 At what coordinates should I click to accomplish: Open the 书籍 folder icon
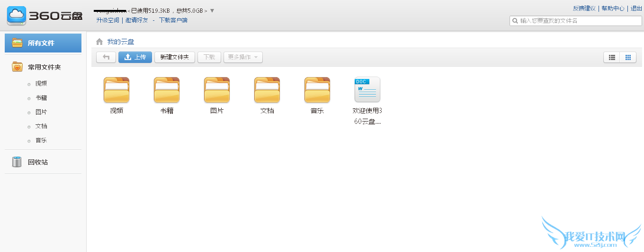[167, 90]
